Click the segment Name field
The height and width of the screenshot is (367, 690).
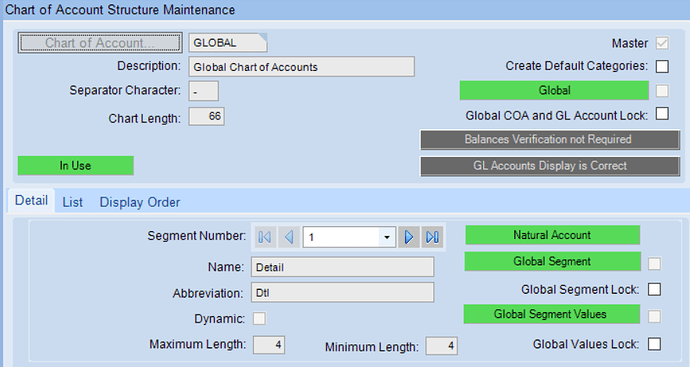coord(342,267)
